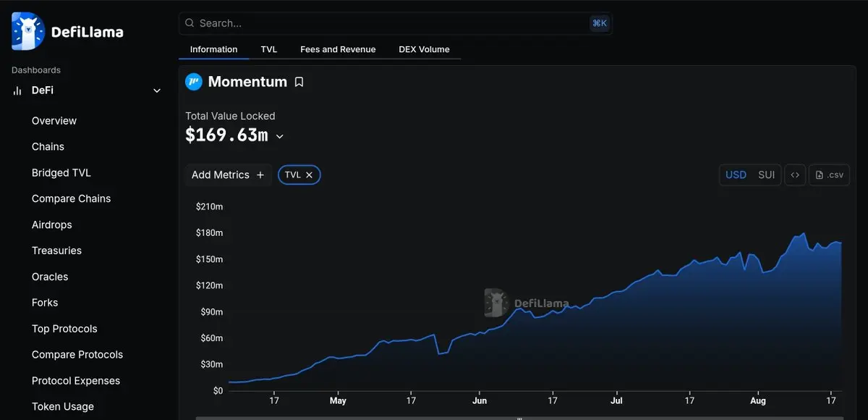Click the $210m axis label

click(x=209, y=206)
